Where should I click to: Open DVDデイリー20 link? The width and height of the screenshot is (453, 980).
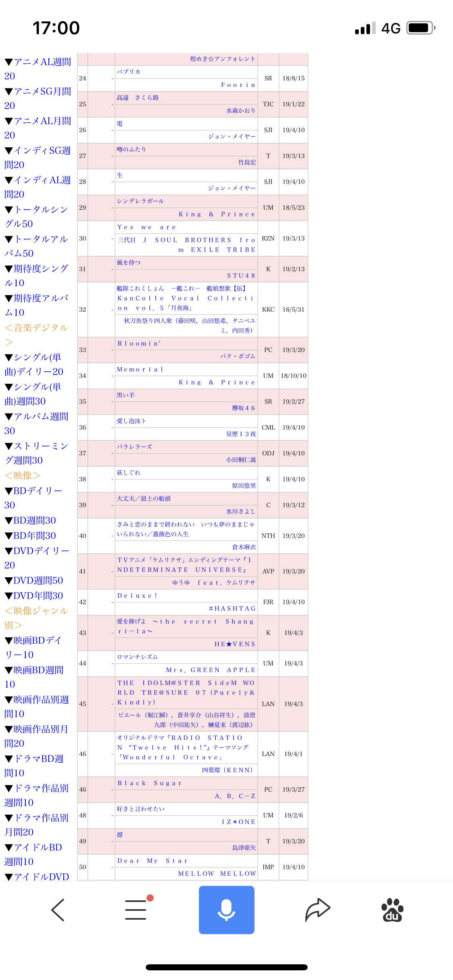pos(37,558)
